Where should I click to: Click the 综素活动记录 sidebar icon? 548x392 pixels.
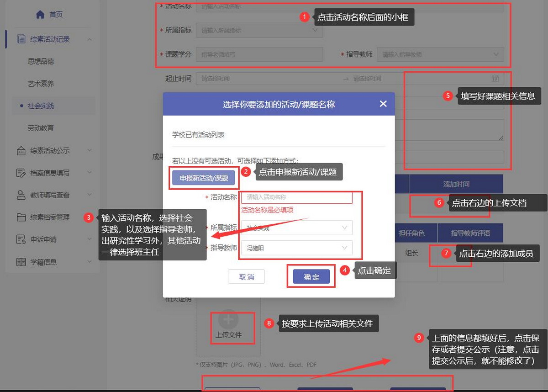point(21,39)
